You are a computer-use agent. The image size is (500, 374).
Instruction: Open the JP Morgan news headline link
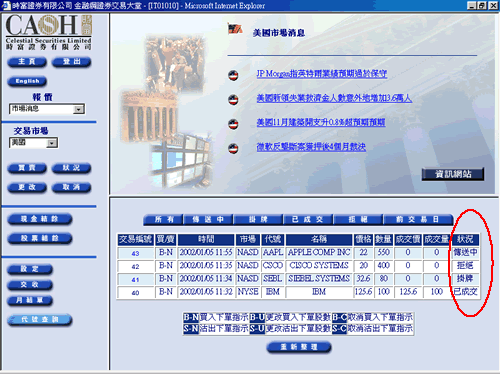tap(322, 74)
